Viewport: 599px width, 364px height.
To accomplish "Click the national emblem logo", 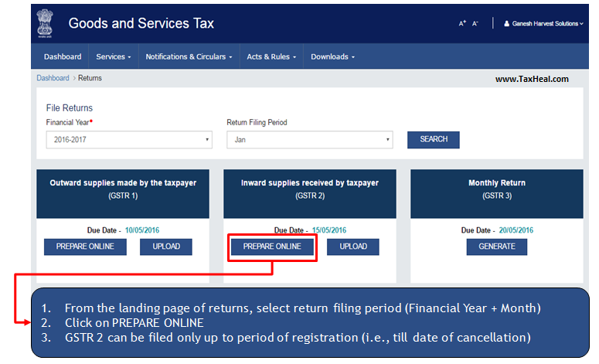I will (46, 23).
